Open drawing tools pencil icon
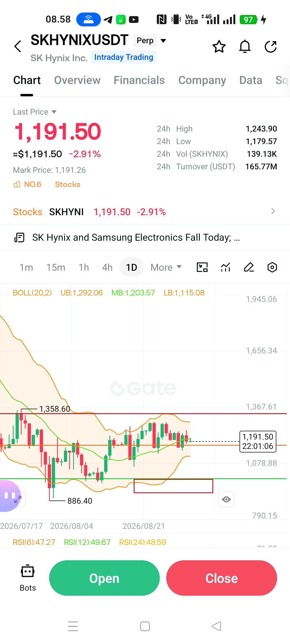Image resolution: width=290 pixels, height=644 pixels. (249, 267)
